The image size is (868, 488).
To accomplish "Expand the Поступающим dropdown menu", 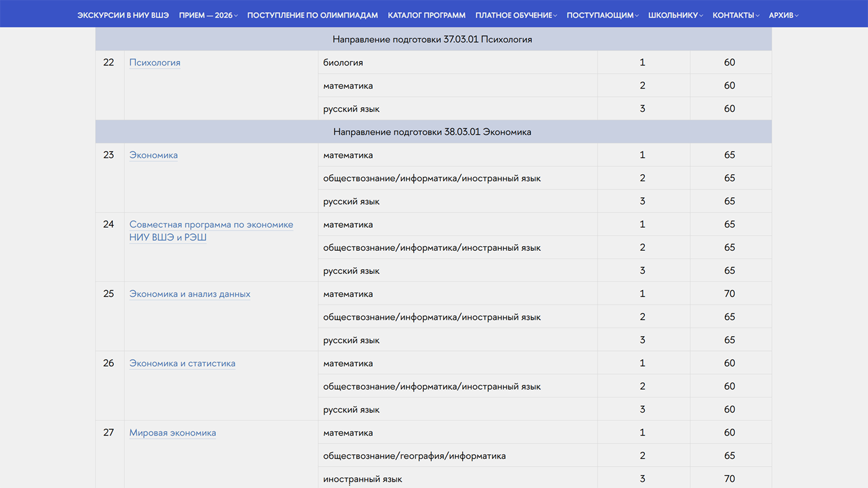I will coord(602,15).
